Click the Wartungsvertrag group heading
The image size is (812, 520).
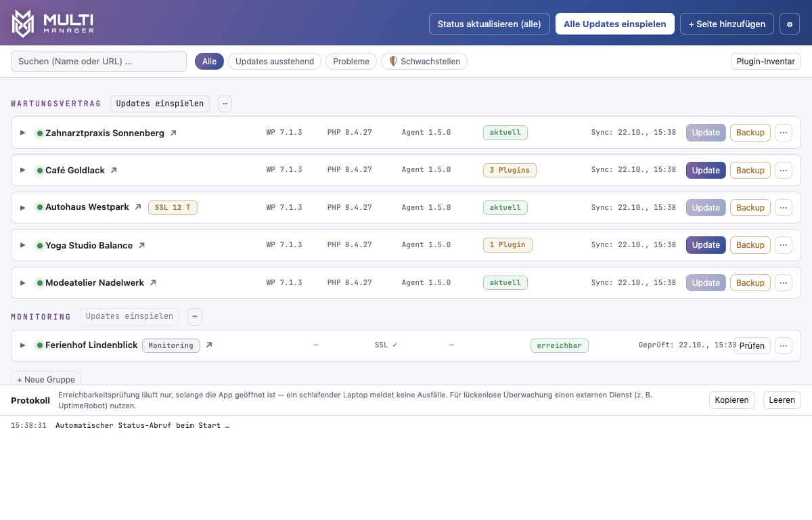56,104
